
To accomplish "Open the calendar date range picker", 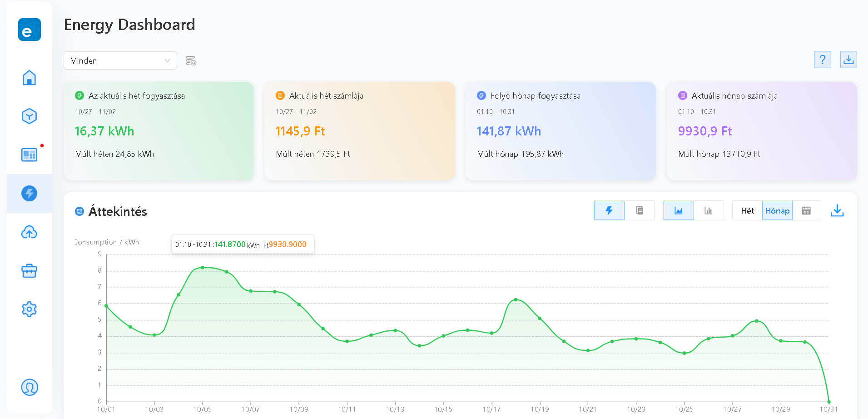I will [x=806, y=210].
